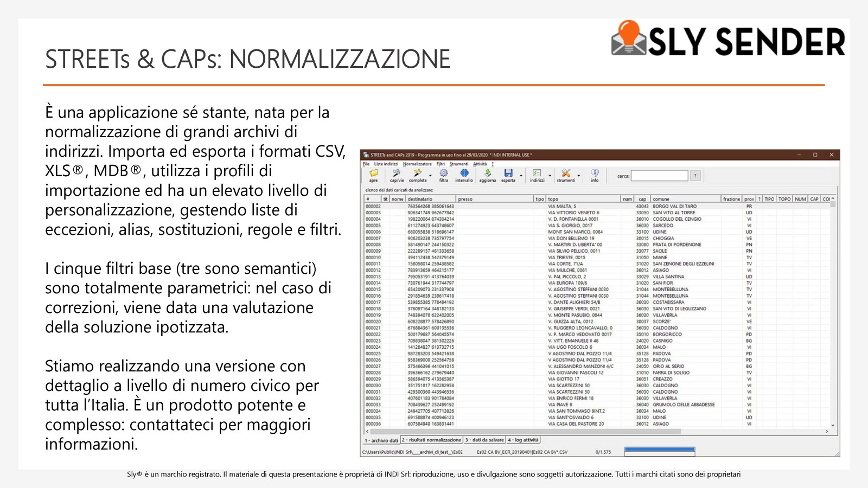Screen dimensions: 868x488
Task: Select cell 'BORGO VAL DI TARO'
Action: tap(674, 206)
